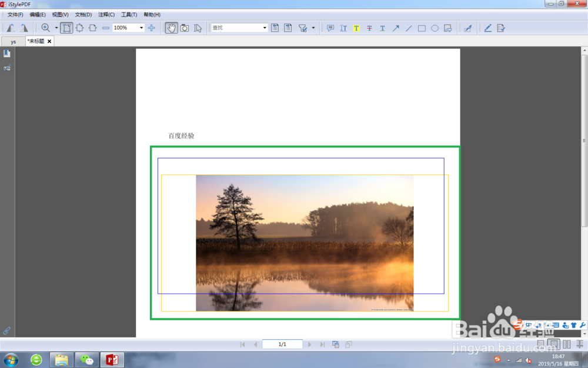Open the file explorer taskbar icon

(62, 360)
